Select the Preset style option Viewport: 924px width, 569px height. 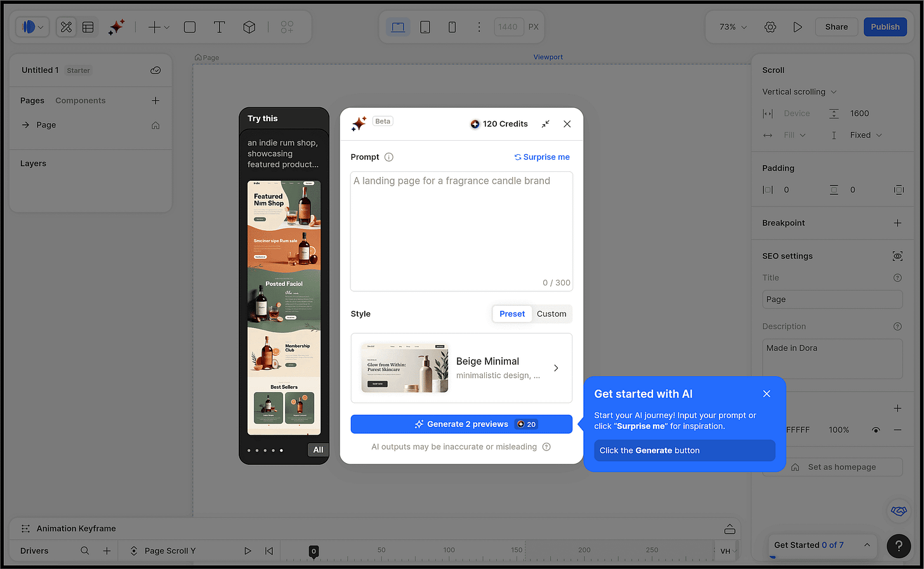click(512, 314)
